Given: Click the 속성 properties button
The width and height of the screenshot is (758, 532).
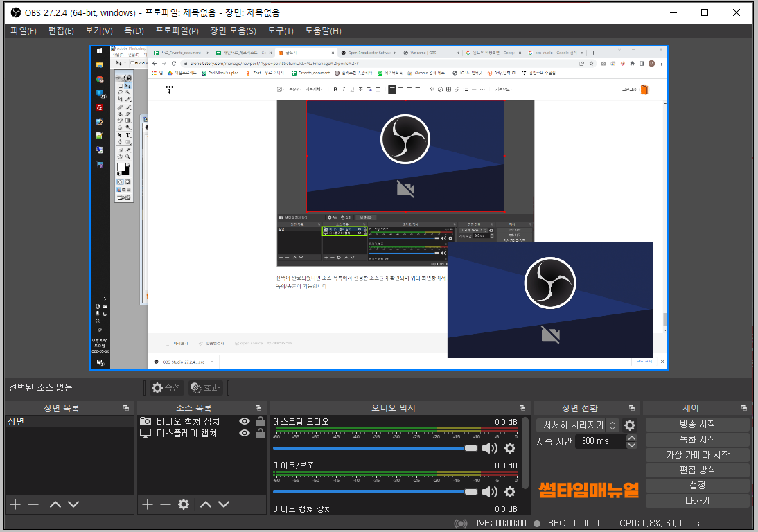Looking at the screenshot, I should click(x=166, y=387).
